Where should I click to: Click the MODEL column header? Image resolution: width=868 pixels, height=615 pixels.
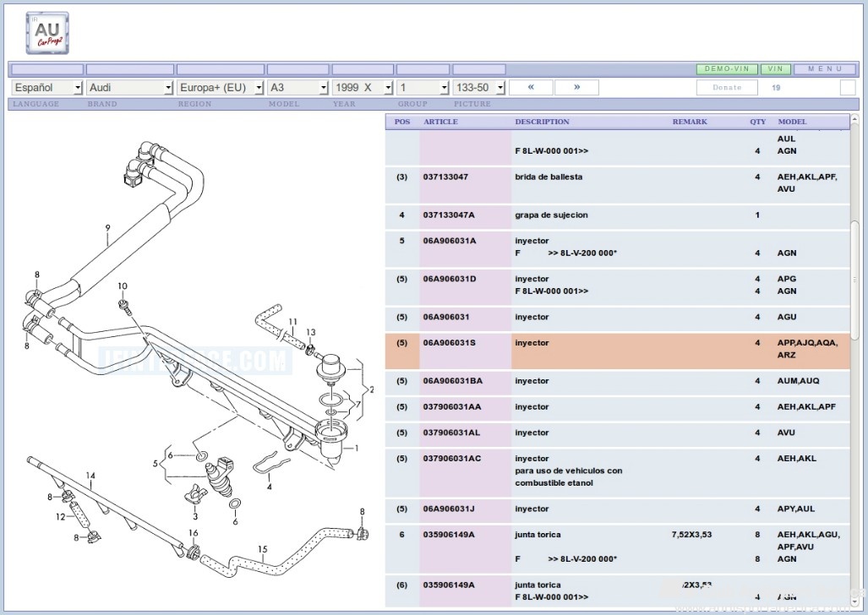point(792,122)
